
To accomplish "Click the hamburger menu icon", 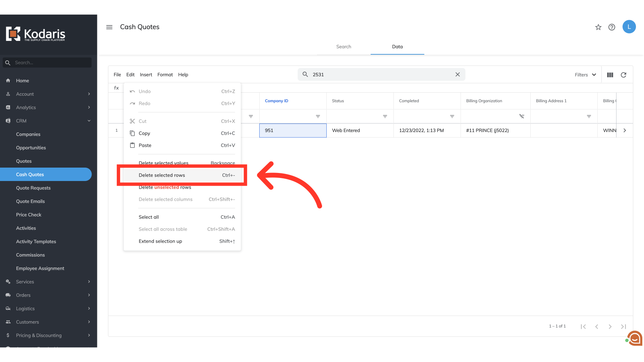I will tap(109, 27).
